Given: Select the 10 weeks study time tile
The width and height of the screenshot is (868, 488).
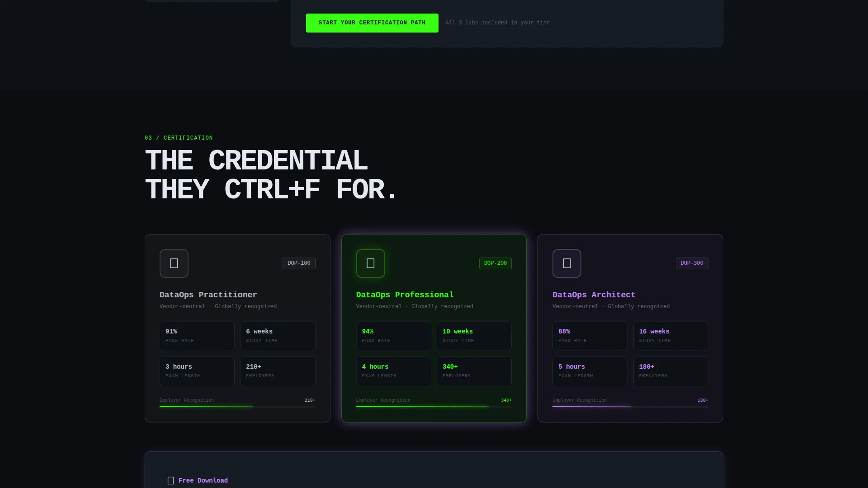Looking at the screenshot, I should click(474, 336).
